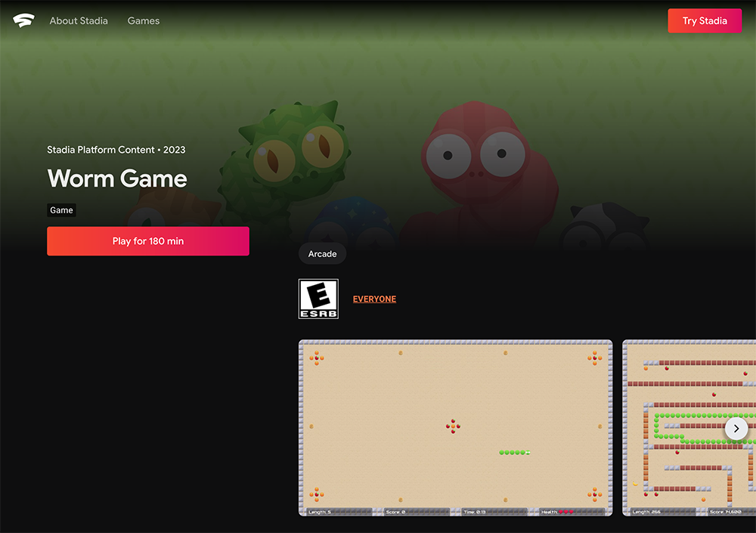Click the Try Stadia button
This screenshot has height=533, width=756.
[x=705, y=20]
